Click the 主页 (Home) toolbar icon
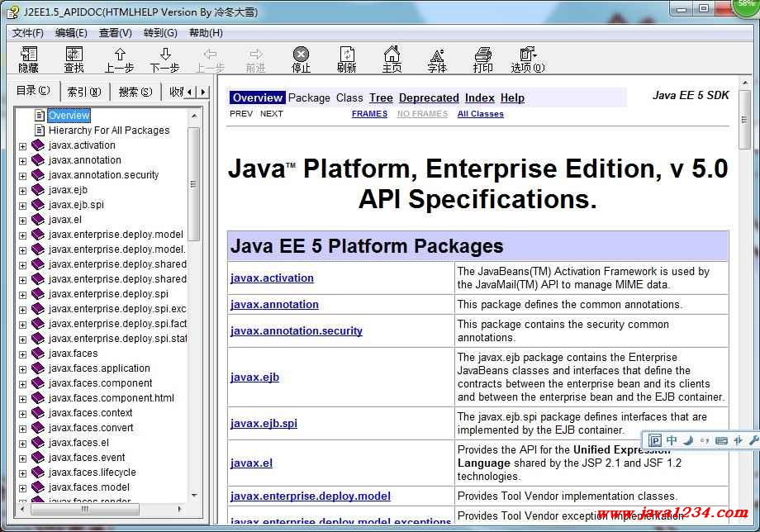The height and width of the screenshot is (532, 760). point(392,54)
